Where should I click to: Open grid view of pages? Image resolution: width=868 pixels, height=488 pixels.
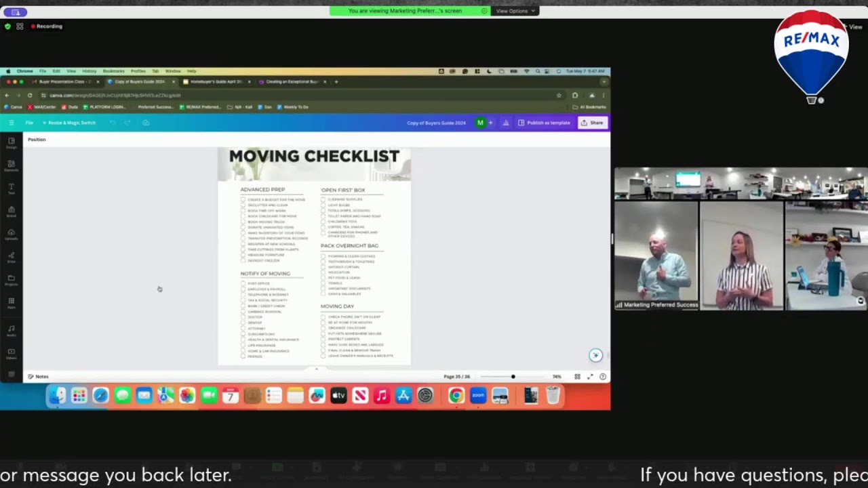tap(577, 376)
